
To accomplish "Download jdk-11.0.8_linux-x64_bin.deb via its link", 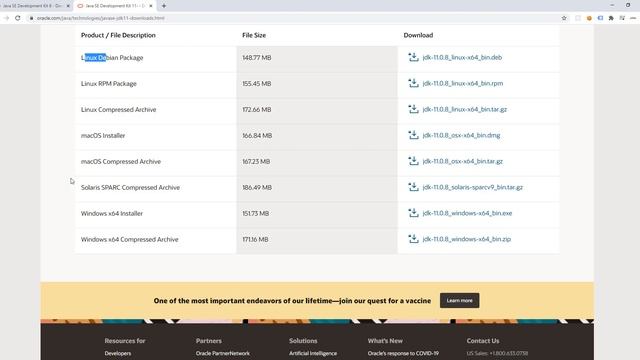I will click(462, 58).
